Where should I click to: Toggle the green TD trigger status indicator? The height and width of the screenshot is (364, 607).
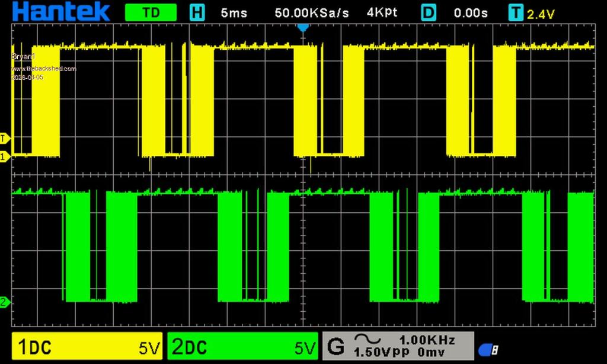coord(151,12)
